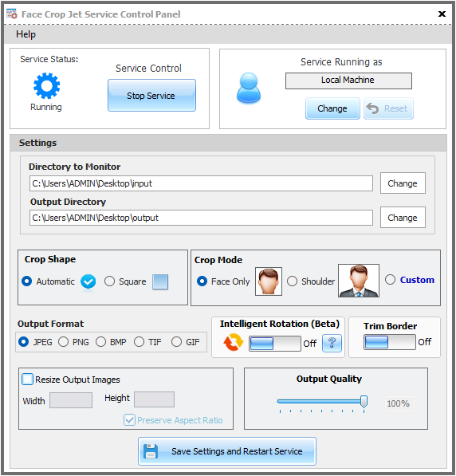456x476 pixels.
Task: Click the blue gear service status icon
Action: click(x=46, y=85)
